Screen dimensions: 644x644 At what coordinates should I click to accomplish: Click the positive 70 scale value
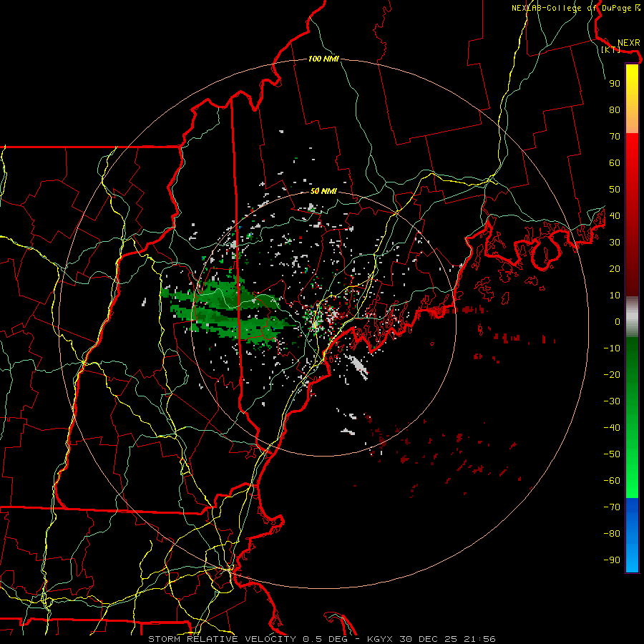pos(615,137)
